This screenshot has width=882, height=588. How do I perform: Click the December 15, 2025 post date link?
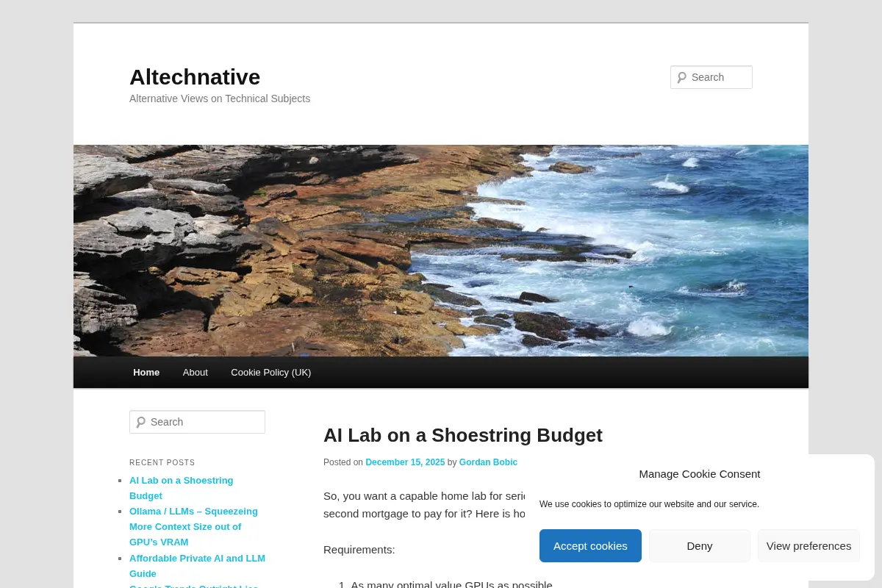coord(405,462)
